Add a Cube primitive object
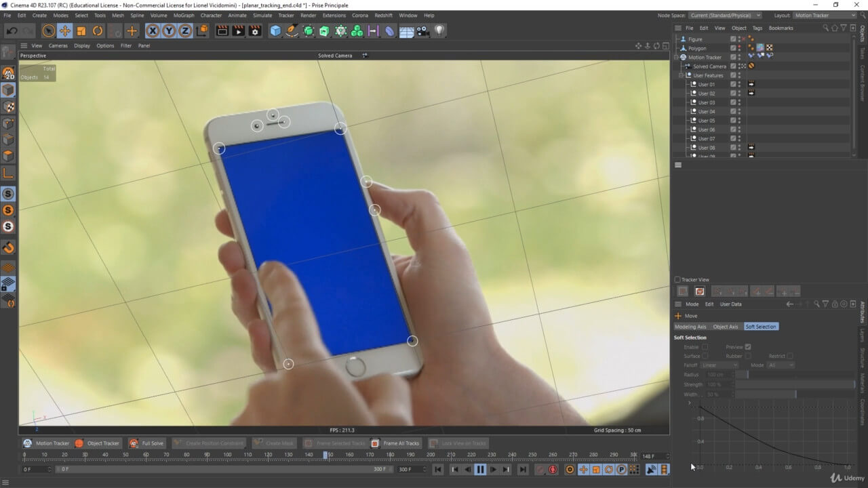Image resolution: width=868 pixels, height=488 pixels. click(x=275, y=30)
